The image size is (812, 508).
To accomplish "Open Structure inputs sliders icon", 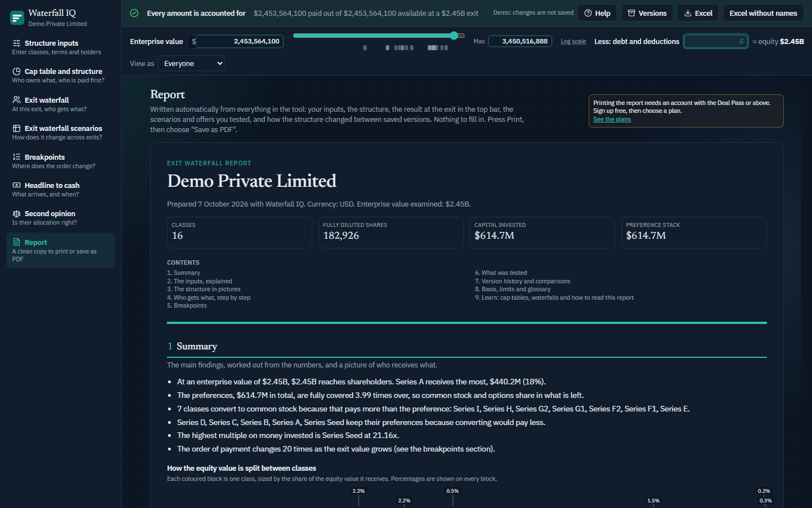I will (x=16, y=43).
